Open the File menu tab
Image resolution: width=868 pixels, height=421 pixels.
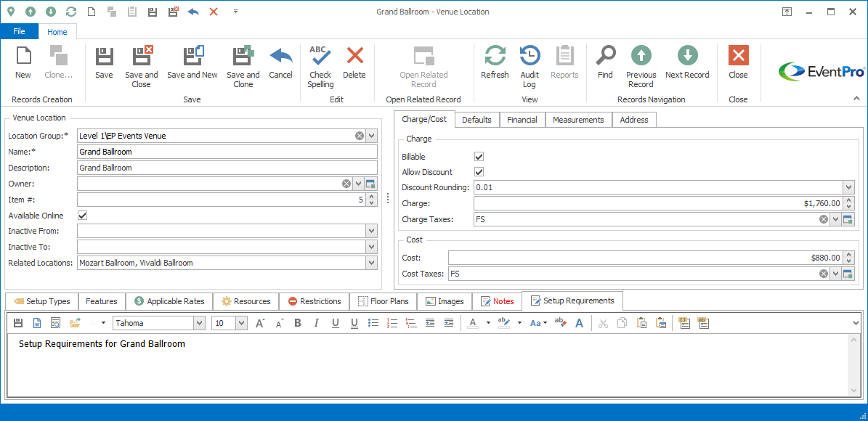coord(20,31)
